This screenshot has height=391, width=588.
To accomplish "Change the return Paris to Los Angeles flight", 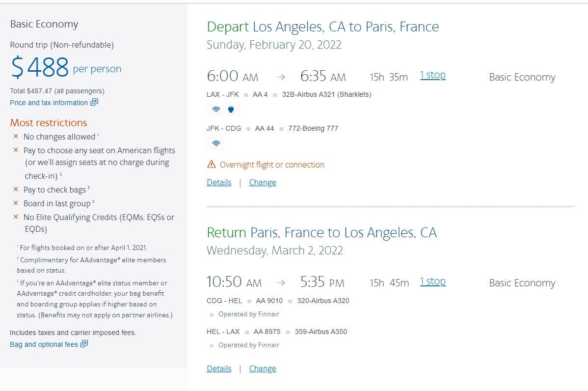I will click(x=263, y=368).
